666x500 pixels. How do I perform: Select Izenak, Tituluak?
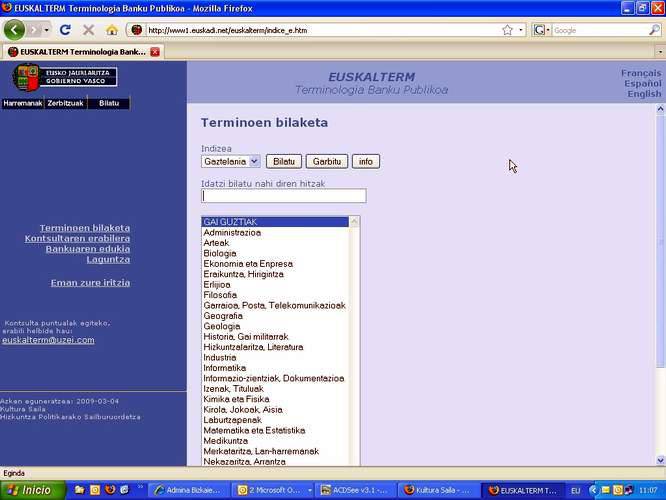coord(275,389)
